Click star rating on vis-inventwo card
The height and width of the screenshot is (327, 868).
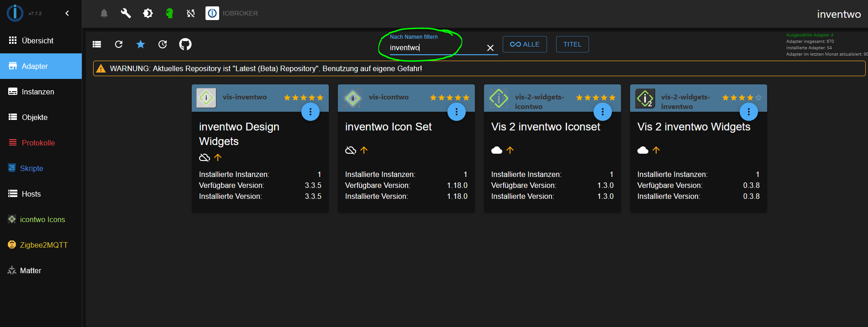[x=304, y=98]
